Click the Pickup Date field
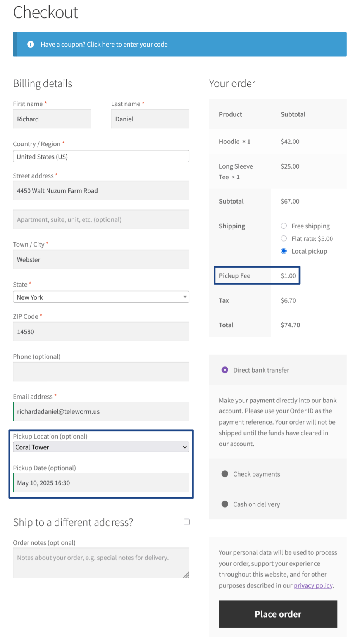 (101, 483)
